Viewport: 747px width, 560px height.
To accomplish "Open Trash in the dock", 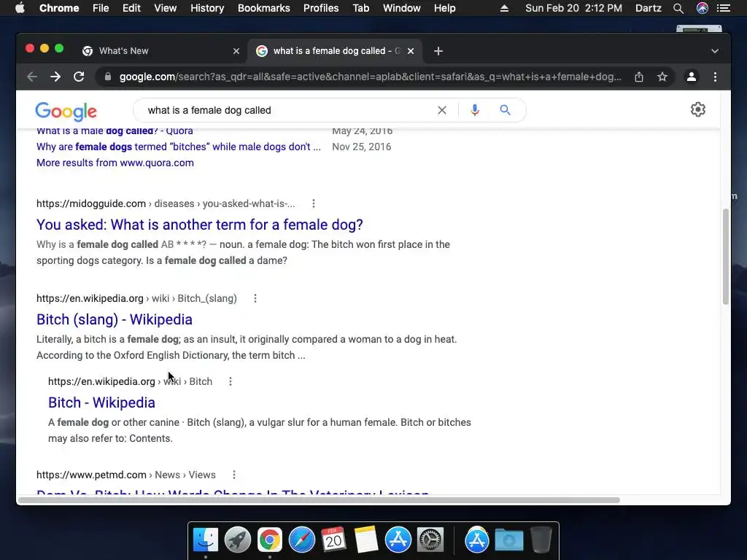I will pos(541,540).
